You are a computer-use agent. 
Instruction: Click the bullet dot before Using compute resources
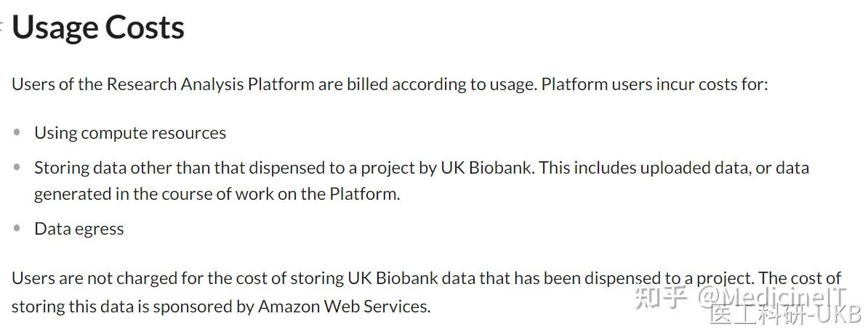17,133
